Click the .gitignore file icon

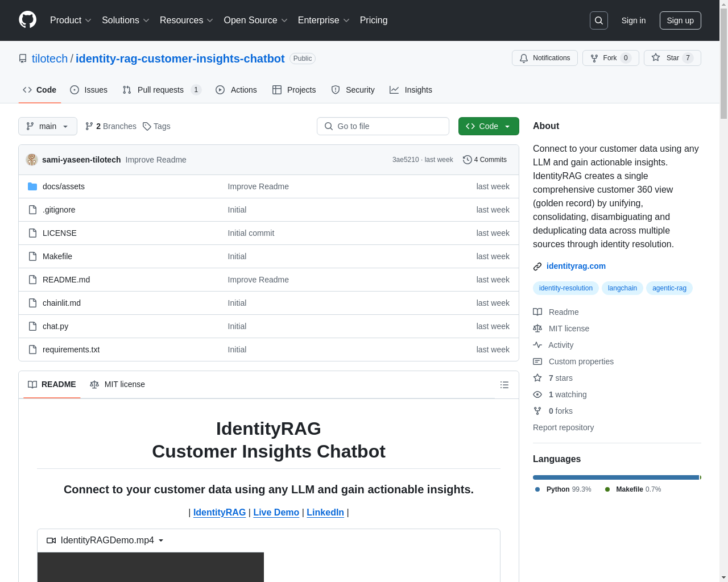[32, 210]
